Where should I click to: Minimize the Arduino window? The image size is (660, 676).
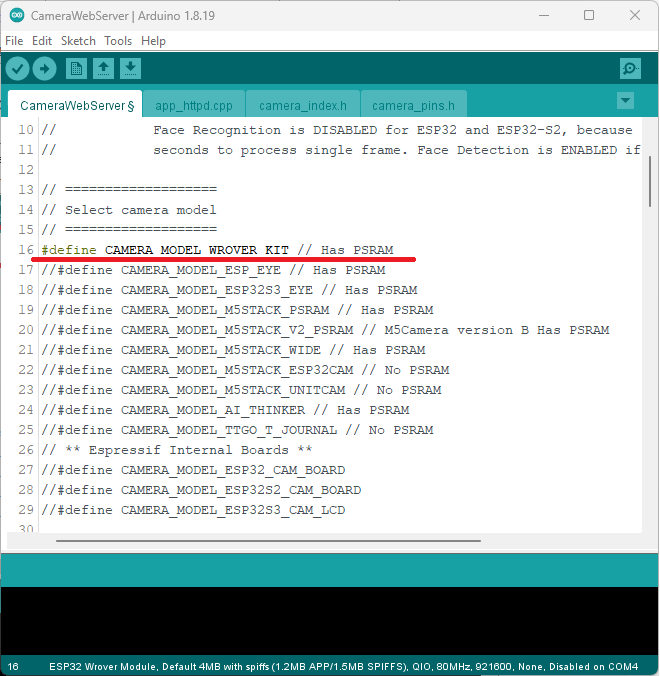[544, 16]
